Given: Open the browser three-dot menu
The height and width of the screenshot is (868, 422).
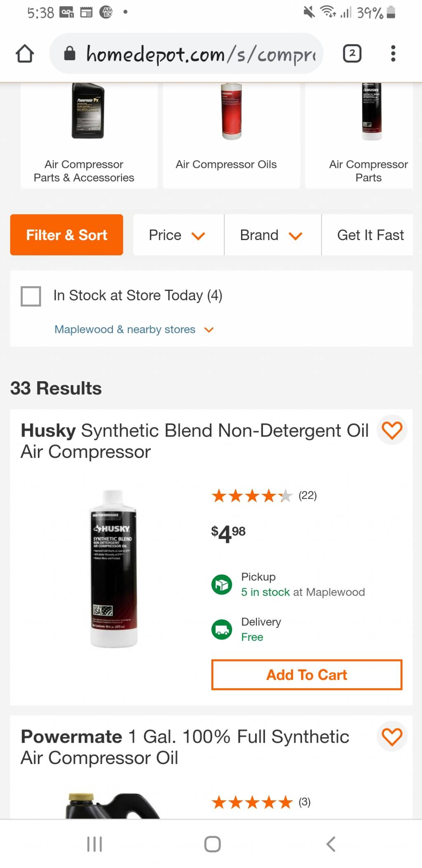Looking at the screenshot, I should click(x=393, y=54).
